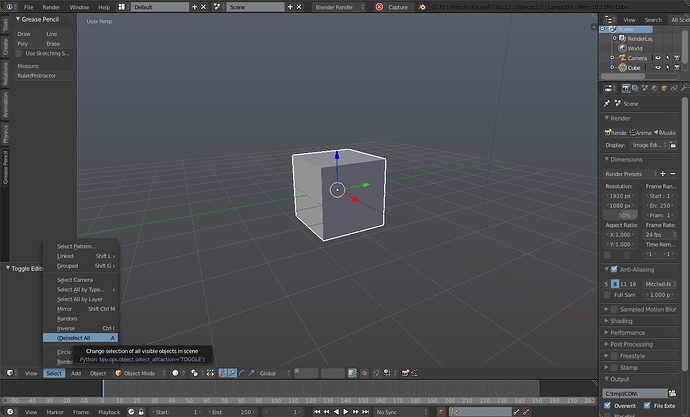The width and height of the screenshot is (690, 417).
Task: Open Modifiers wrench tab icon
Action: (683, 88)
